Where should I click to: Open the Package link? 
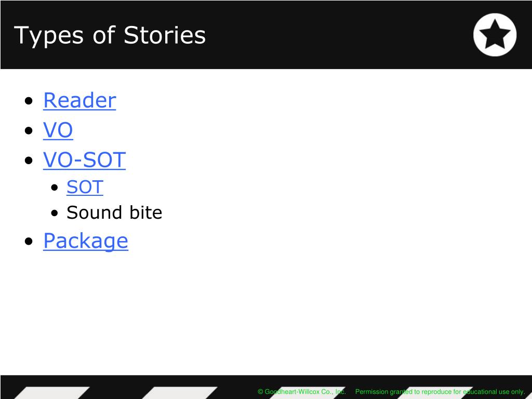(86, 241)
